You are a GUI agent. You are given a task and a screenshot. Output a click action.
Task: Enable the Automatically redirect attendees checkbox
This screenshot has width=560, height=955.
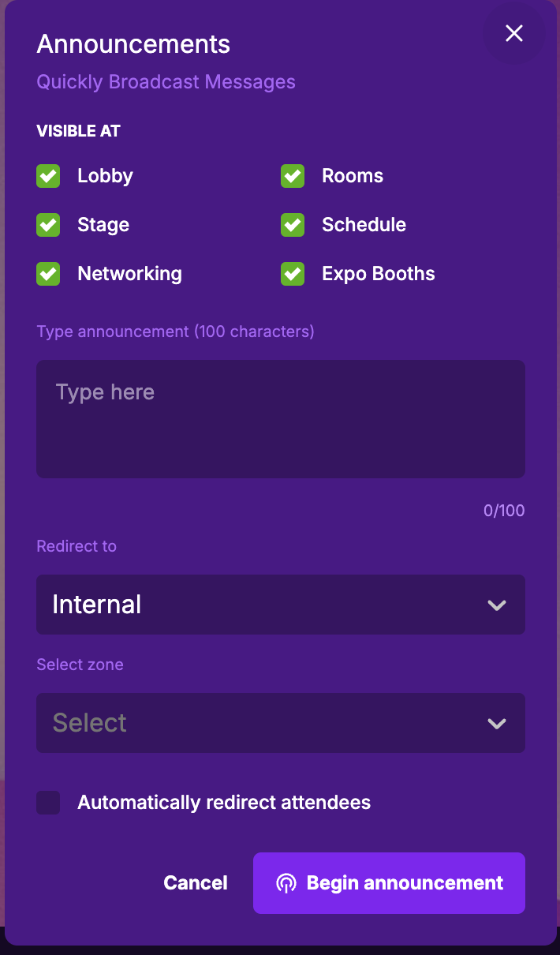pyautogui.click(x=48, y=803)
